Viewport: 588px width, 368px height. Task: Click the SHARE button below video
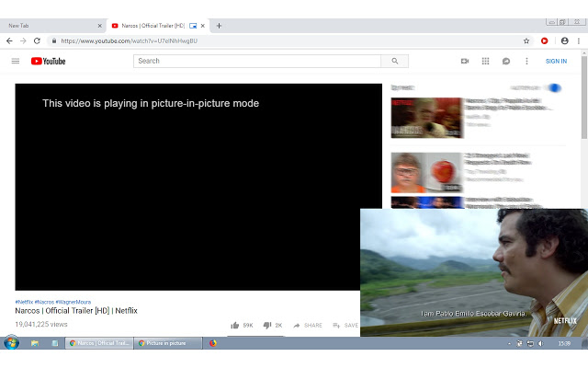tap(308, 325)
